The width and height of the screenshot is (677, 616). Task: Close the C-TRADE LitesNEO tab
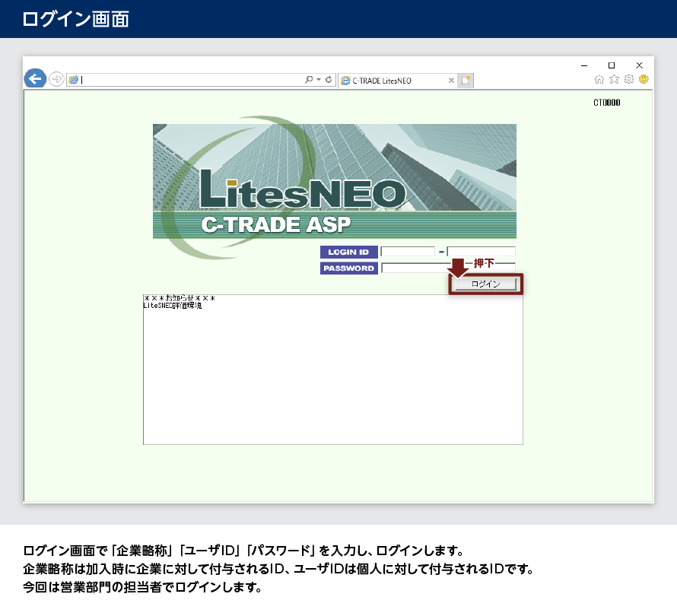point(451,80)
